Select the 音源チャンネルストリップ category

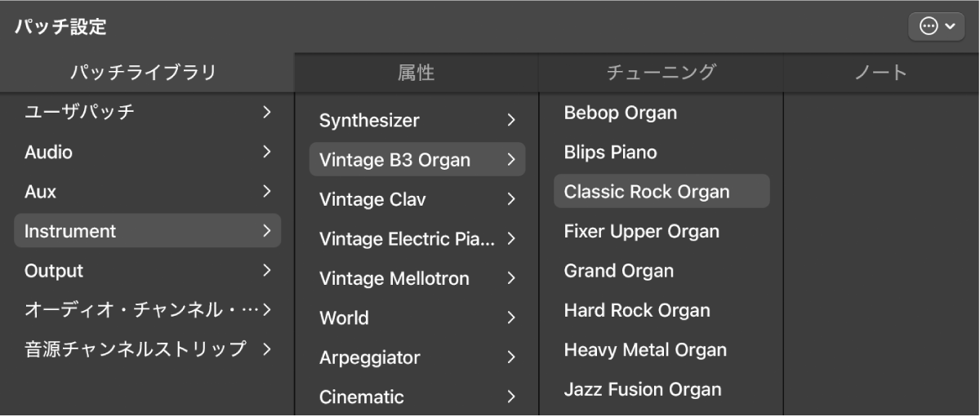pos(136,349)
